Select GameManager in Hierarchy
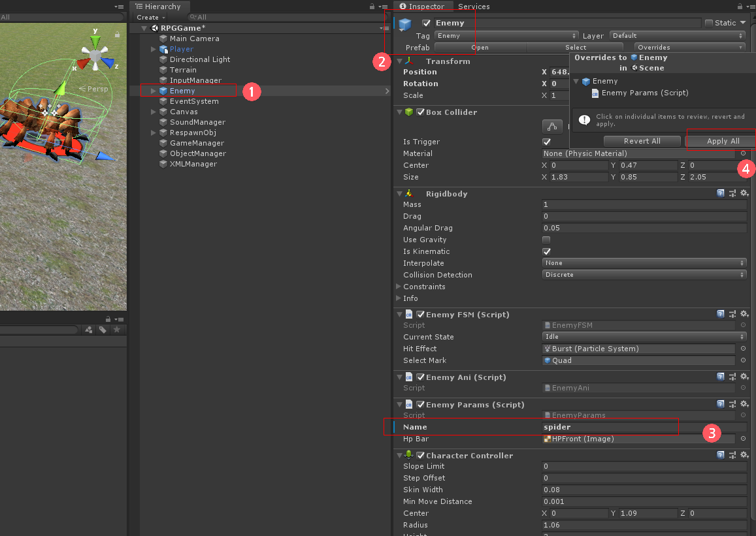This screenshot has width=756, height=536. point(197,143)
